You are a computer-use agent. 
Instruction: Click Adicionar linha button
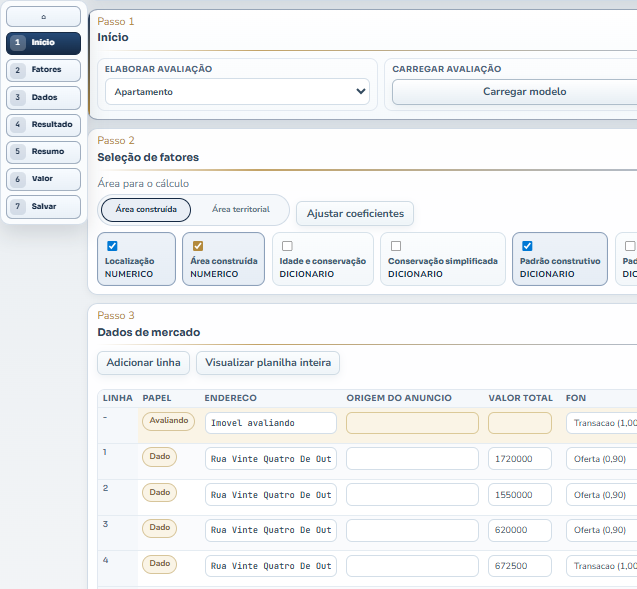143,363
